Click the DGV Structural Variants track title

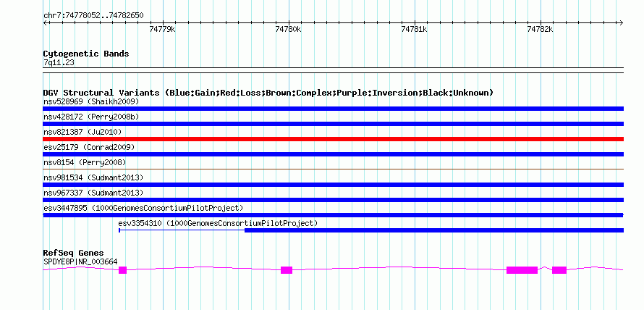coord(268,93)
